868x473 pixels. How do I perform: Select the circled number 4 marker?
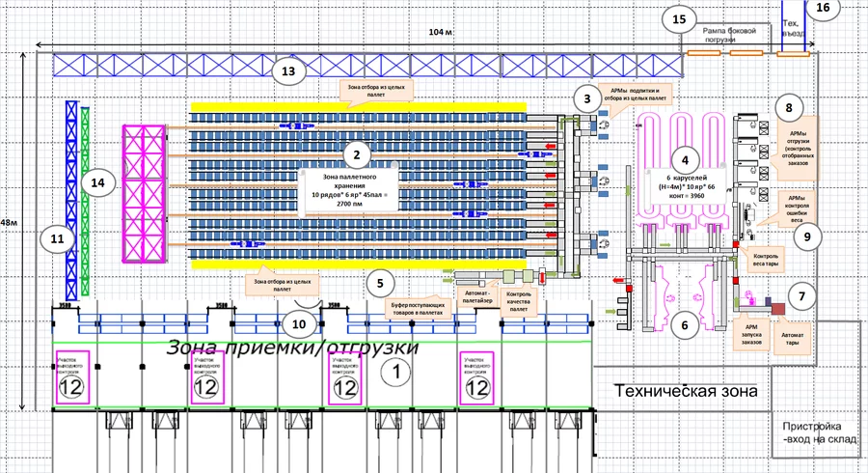[686, 160]
